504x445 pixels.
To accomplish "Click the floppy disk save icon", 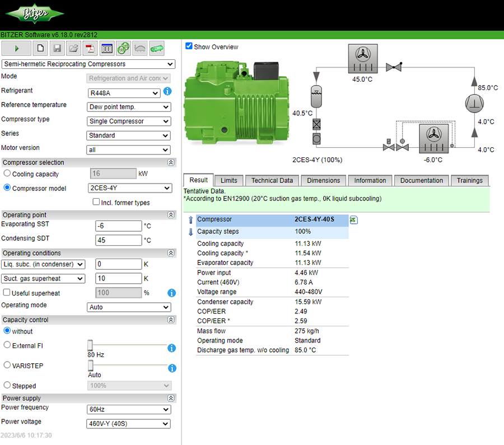I will [x=57, y=49].
